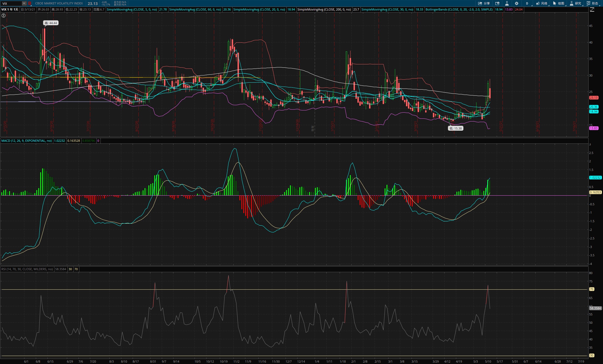Expand the VIX symbol dropdown arrow
The image size is (603, 364).
[24, 3]
